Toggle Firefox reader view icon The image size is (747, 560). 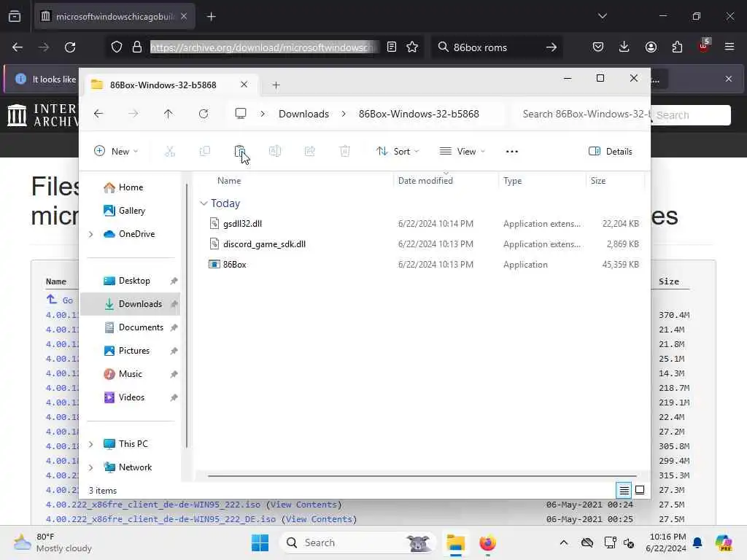(x=392, y=47)
